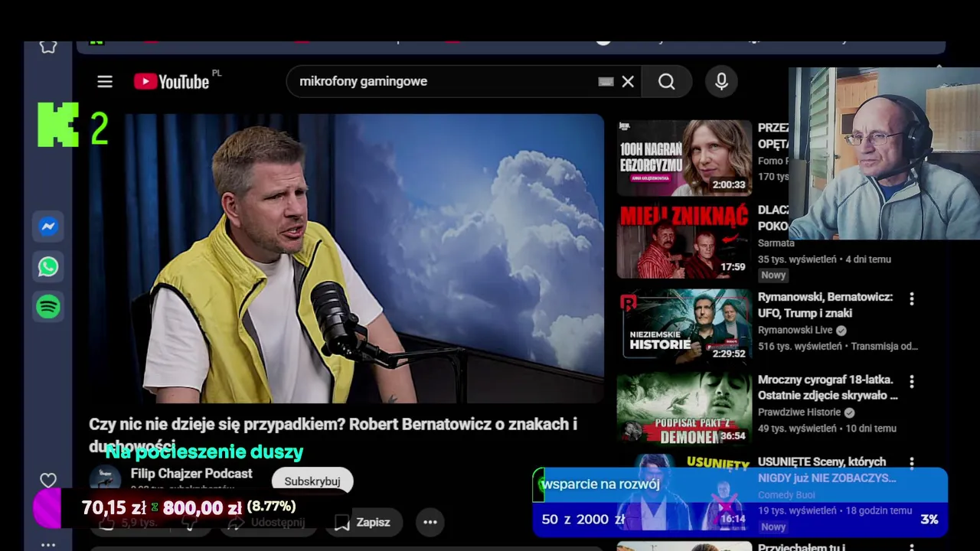Open the Nieziemskie Historie video thumbnail

(x=684, y=326)
